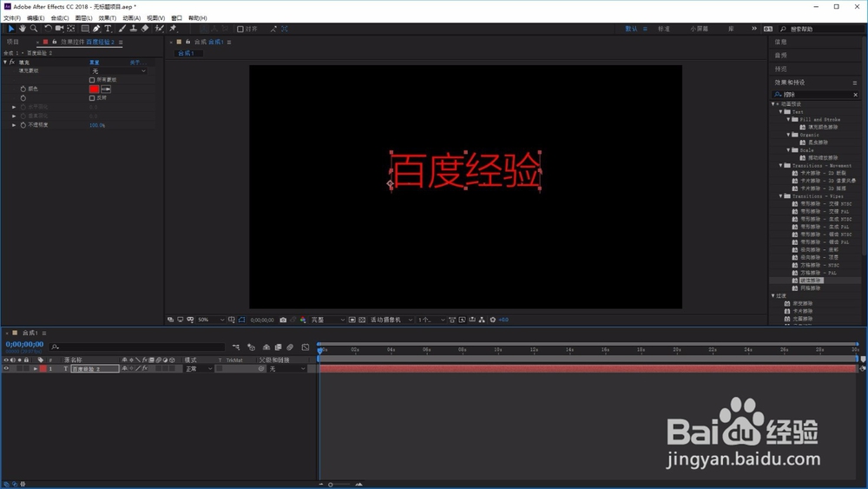Select the Brush tool
The image size is (868, 489).
click(x=122, y=29)
